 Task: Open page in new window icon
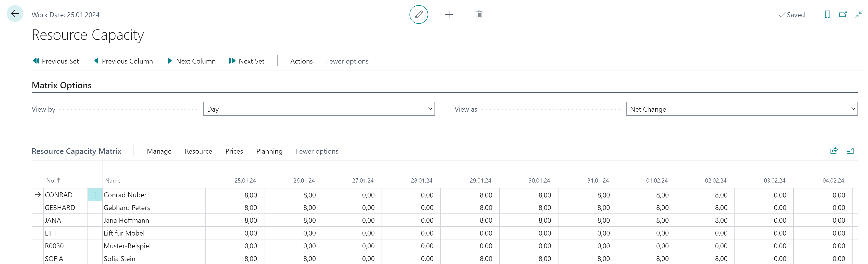843,14
